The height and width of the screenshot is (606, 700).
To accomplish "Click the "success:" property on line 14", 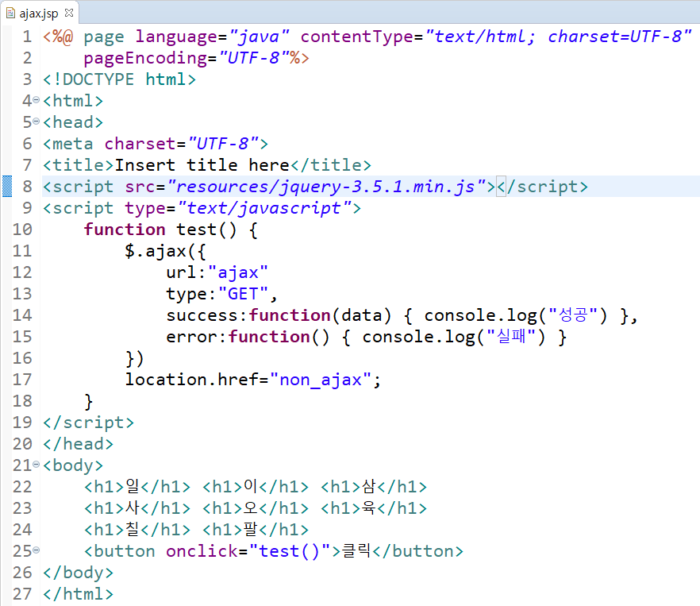I will coord(206,315).
